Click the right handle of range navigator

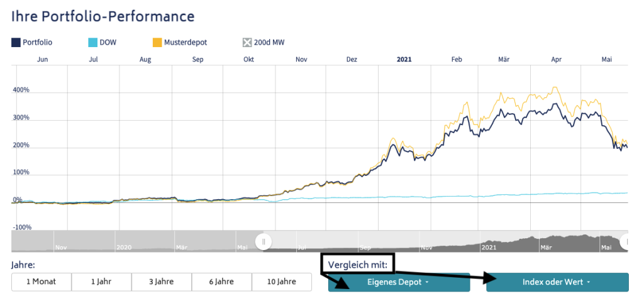coord(626,241)
